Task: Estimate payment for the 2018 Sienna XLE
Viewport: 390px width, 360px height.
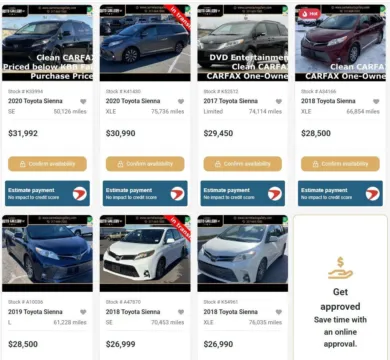Action: pyautogui.click(x=340, y=193)
